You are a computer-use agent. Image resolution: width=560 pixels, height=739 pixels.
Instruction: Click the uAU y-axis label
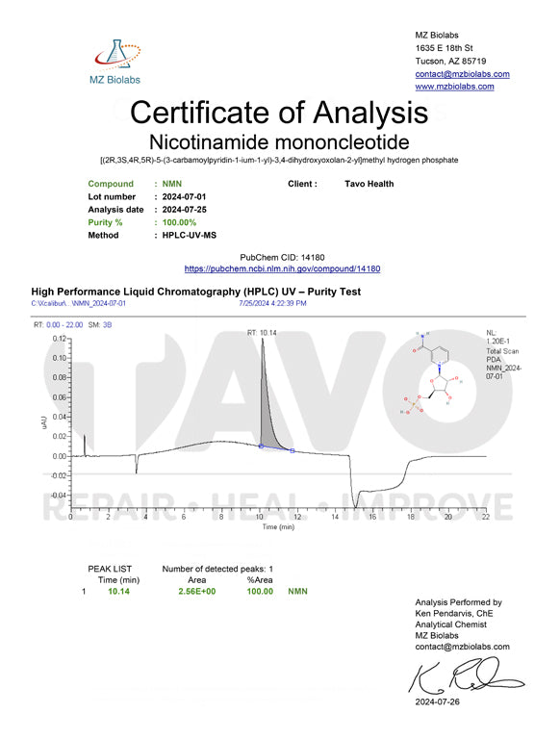pos(44,421)
